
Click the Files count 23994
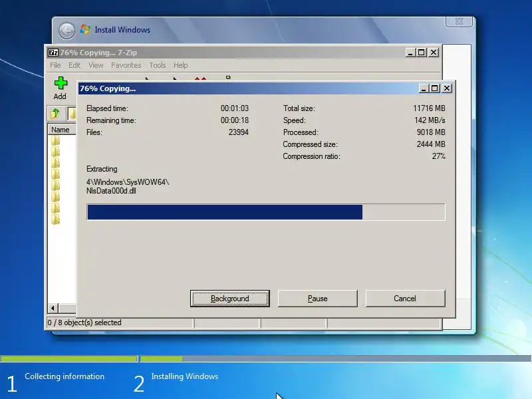click(238, 132)
